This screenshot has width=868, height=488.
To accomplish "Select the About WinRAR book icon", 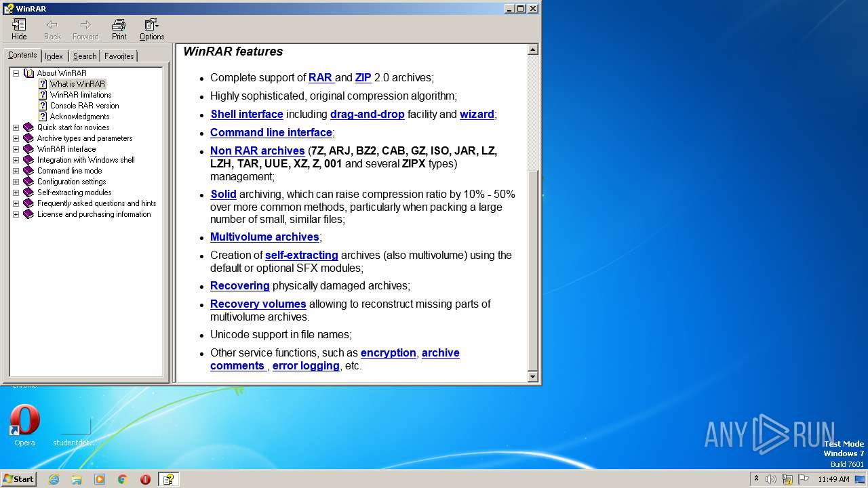I will point(28,73).
